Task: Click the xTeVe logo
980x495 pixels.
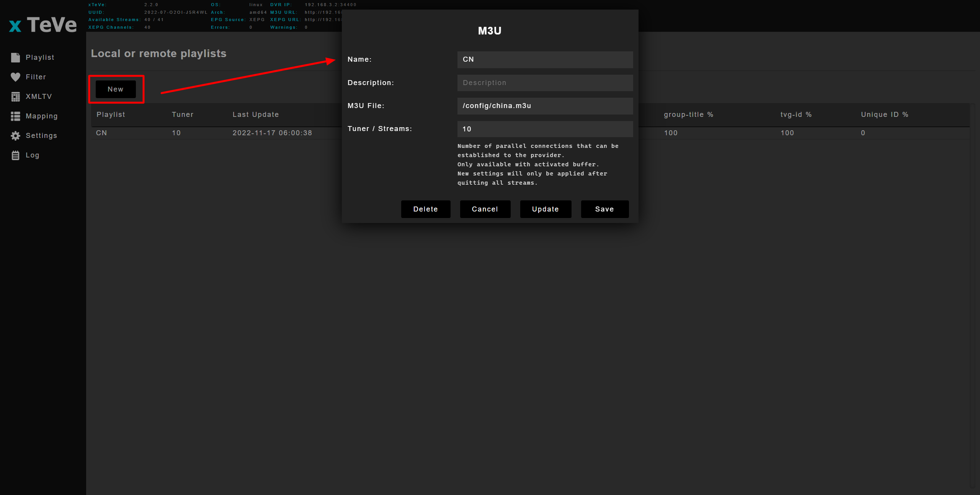Action: 43,25
